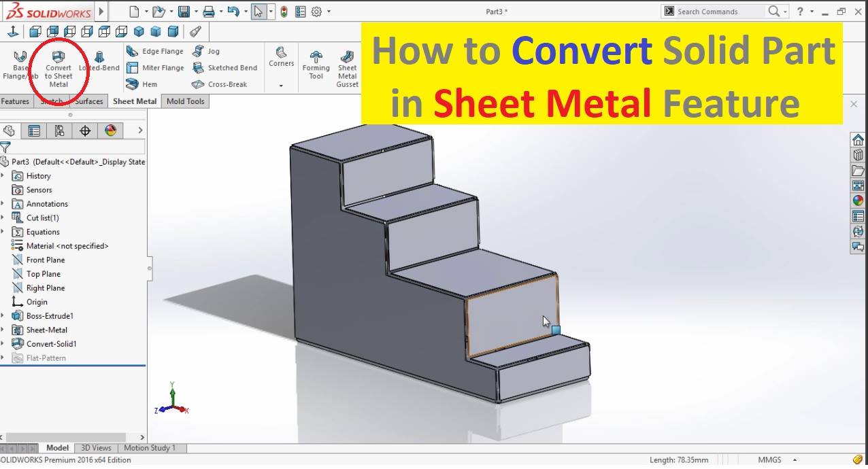This screenshot has width=868, height=469.
Task: Select the Sketched Bend tool
Action: pos(224,68)
